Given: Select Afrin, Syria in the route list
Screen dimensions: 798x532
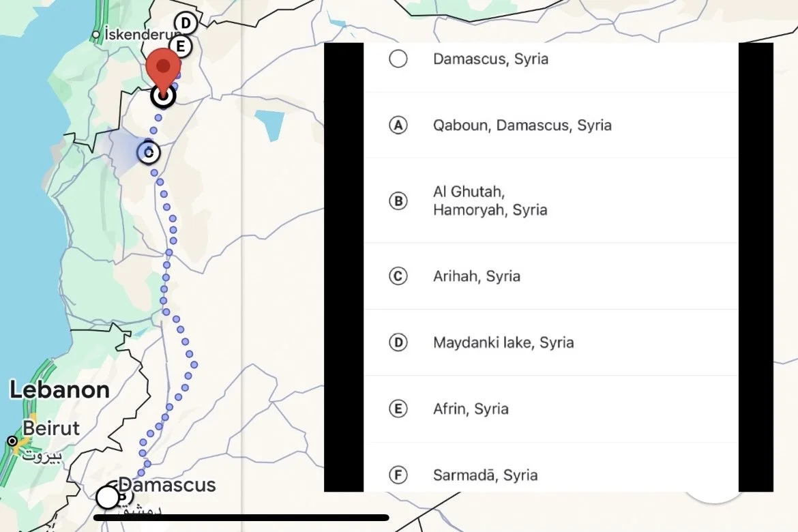Looking at the screenshot, I should [x=551, y=409].
